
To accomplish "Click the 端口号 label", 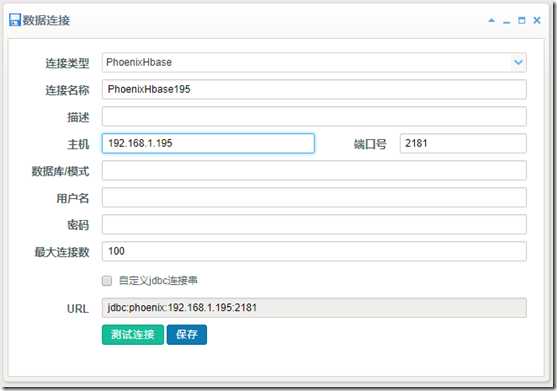I will [x=370, y=144].
